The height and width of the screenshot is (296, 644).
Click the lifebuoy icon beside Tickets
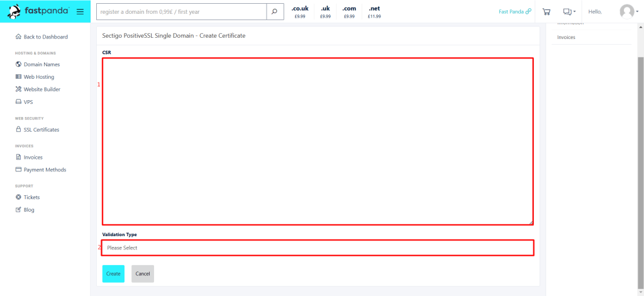coord(18,197)
